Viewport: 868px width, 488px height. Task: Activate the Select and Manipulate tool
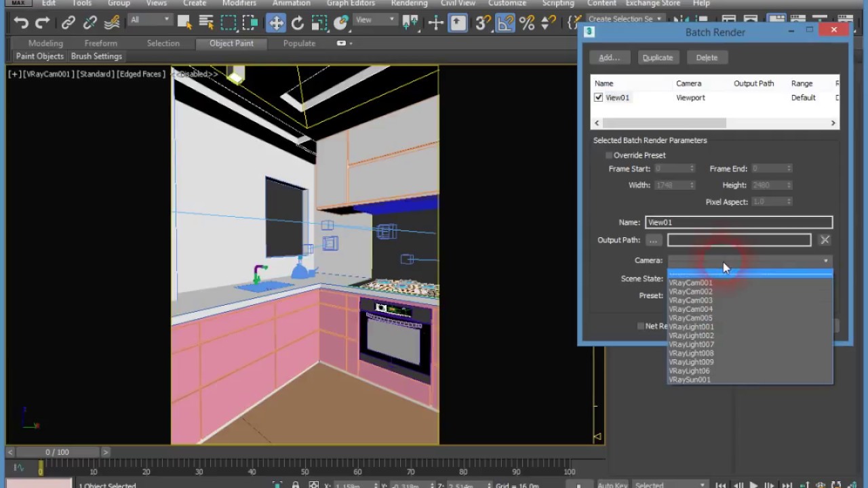436,23
